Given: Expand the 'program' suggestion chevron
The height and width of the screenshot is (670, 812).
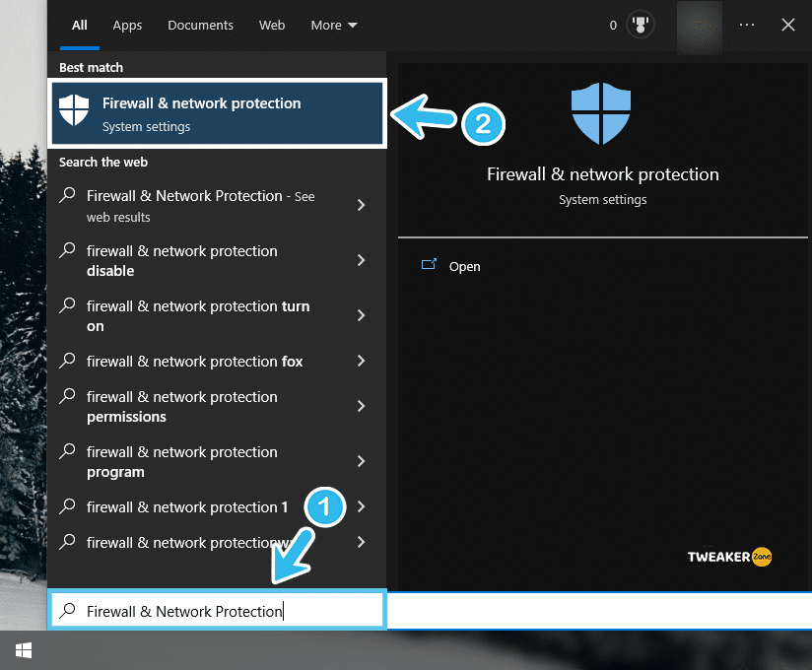Looking at the screenshot, I should (362, 461).
